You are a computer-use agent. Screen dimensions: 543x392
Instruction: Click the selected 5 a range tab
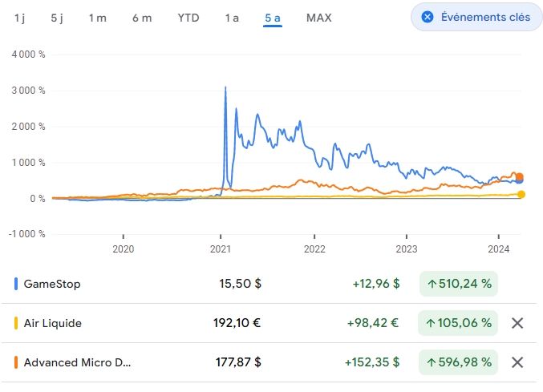point(273,18)
